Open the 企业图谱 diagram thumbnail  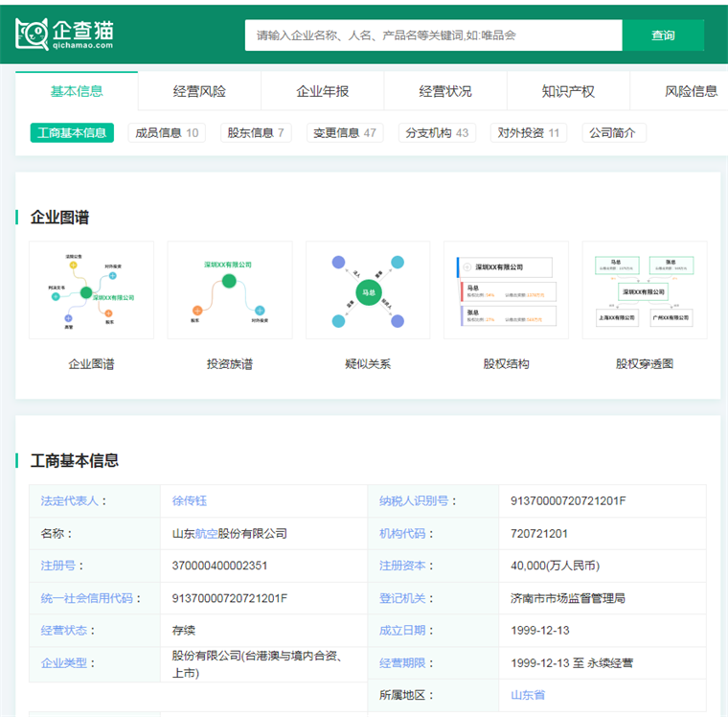coord(91,289)
